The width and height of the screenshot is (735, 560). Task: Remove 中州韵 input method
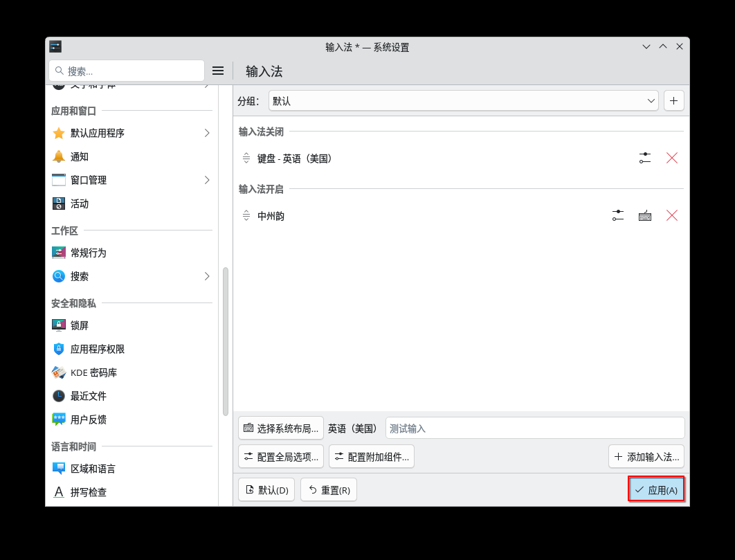point(671,215)
